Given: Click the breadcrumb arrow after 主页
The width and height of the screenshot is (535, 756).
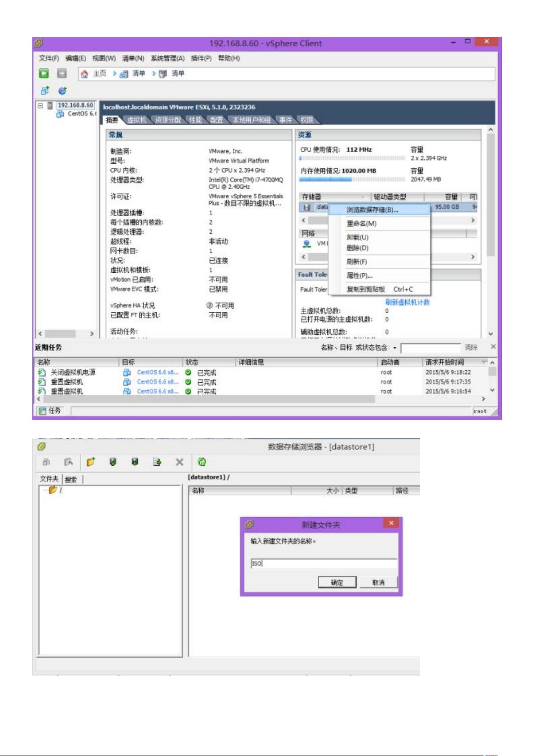Looking at the screenshot, I should 114,74.
